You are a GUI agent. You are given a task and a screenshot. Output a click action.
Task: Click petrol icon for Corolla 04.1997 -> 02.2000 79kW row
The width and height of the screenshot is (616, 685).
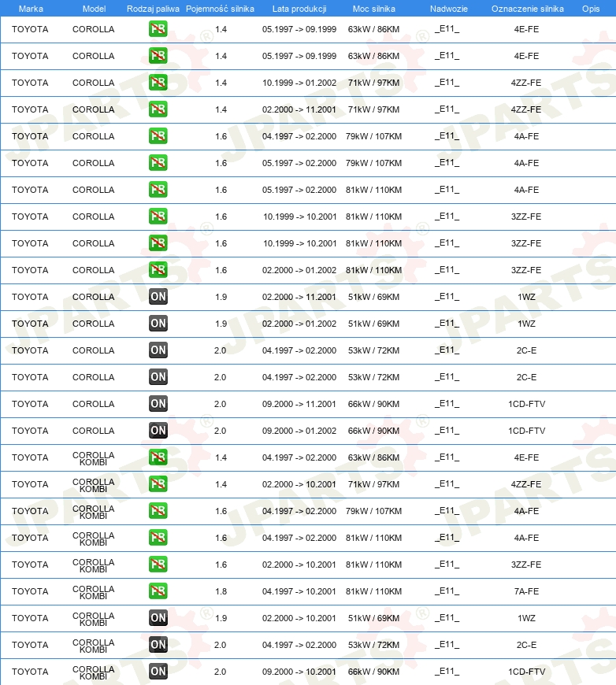point(158,136)
